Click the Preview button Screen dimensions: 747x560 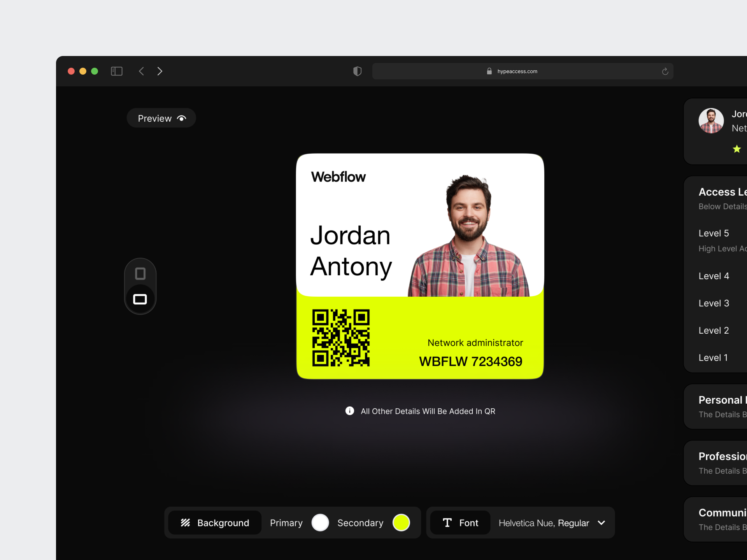tap(161, 118)
